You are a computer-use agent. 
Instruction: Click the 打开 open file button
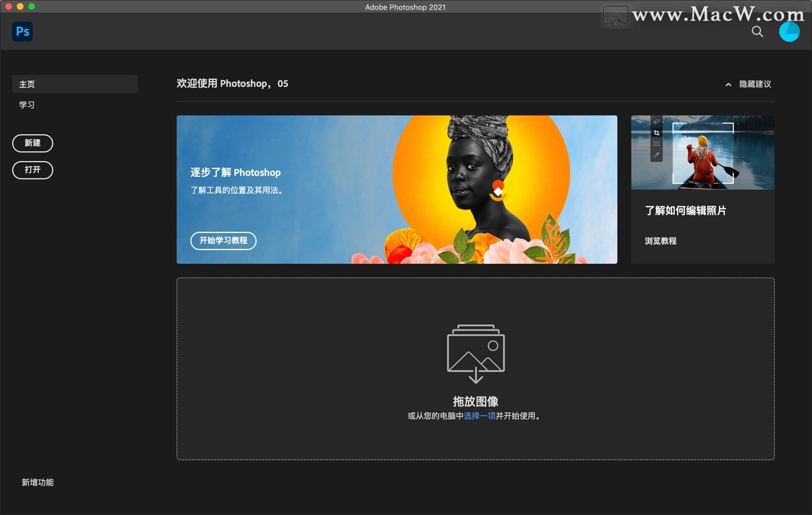pyautogui.click(x=33, y=170)
